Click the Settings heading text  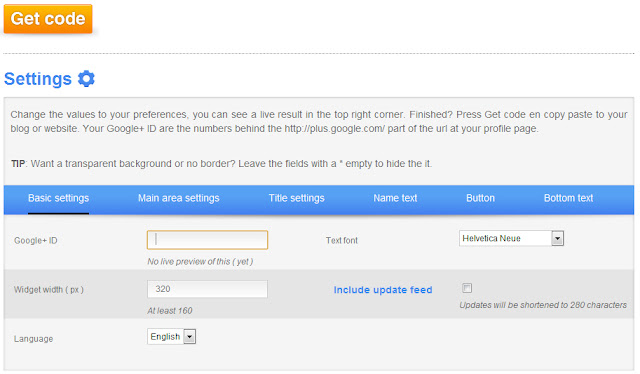[x=38, y=79]
